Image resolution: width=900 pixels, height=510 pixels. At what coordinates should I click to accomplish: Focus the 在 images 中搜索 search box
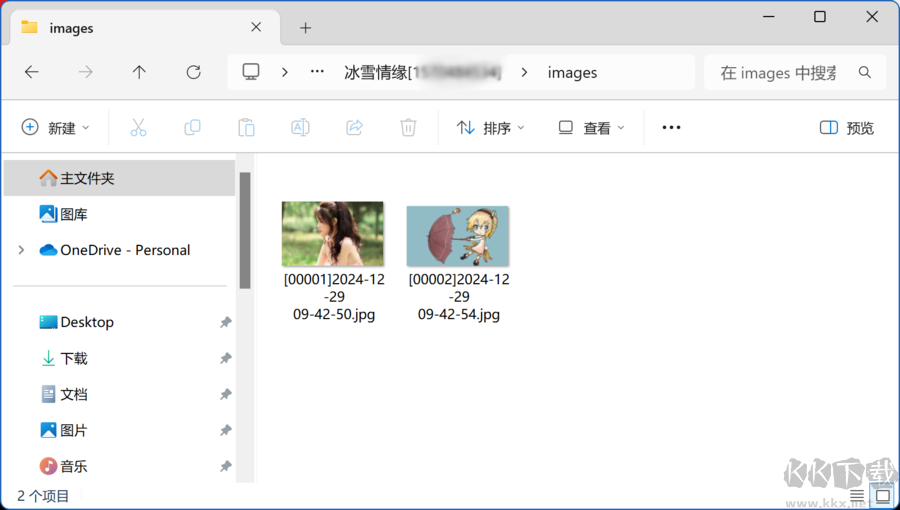(795, 72)
